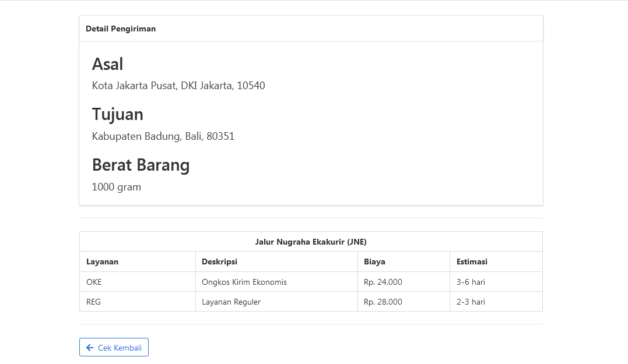628x364 pixels.
Task: Click the Jalur Nugraha Ekakurir table title
Action: [311, 241]
